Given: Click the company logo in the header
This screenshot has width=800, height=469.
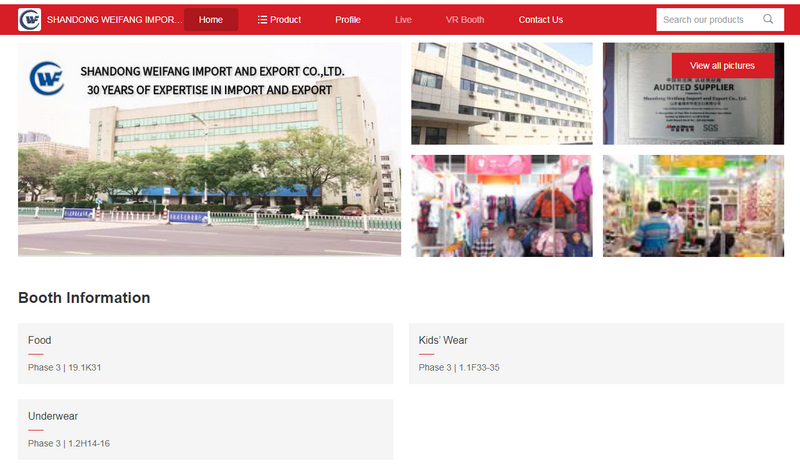Looking at the screenshot, I should pyautogui.click(x=29, y=19).
